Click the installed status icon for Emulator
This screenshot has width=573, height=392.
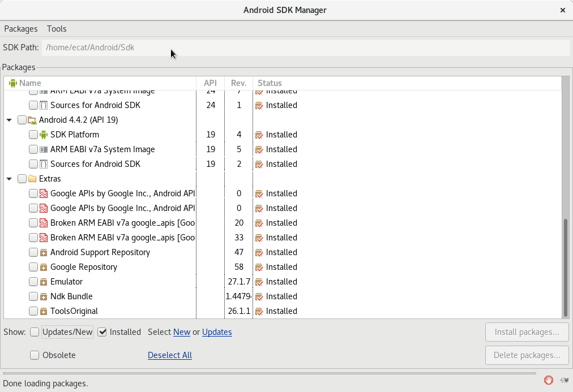tap(259, 282)
